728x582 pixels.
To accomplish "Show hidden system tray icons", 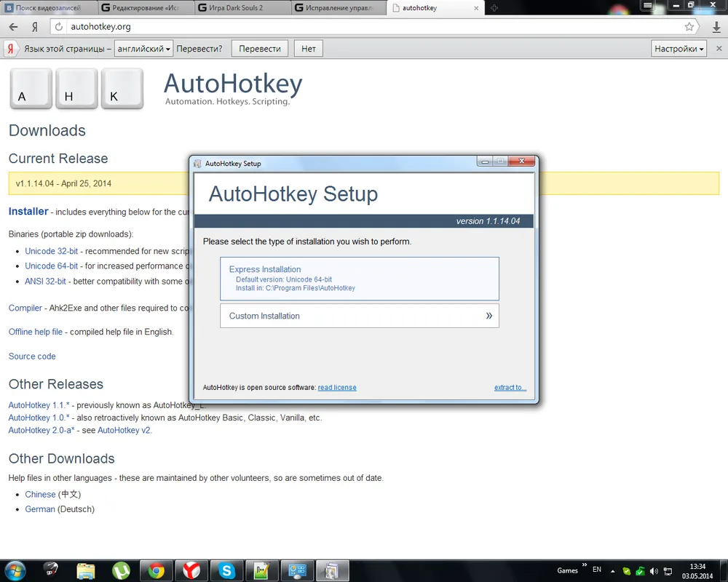I will [612, 570].
